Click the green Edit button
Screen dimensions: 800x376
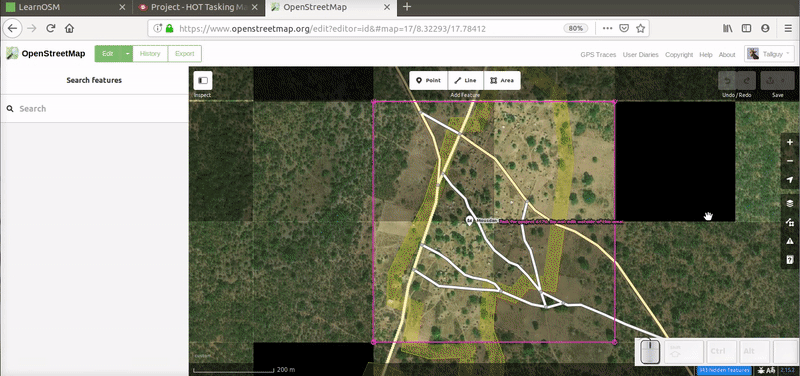point(108,54)
